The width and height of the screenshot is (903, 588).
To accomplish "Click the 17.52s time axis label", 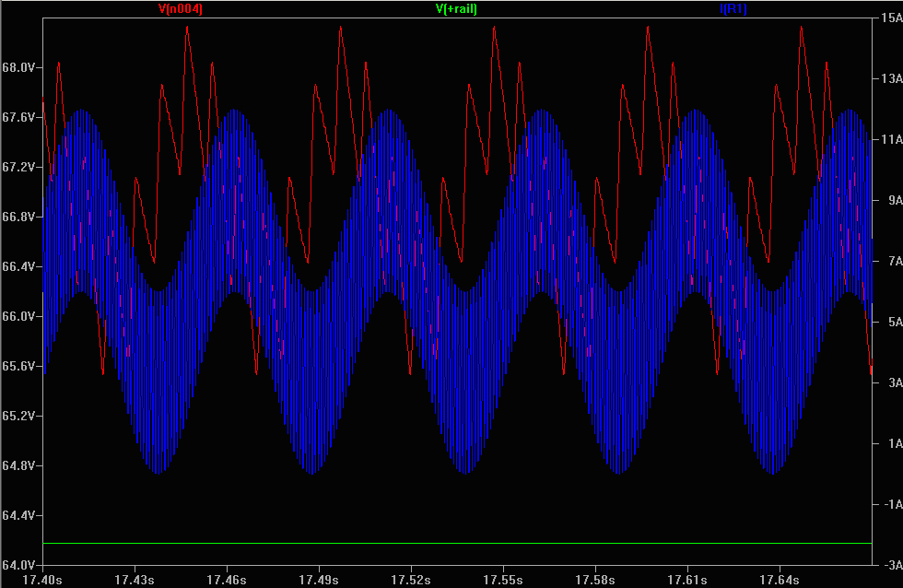I will 411,580.
